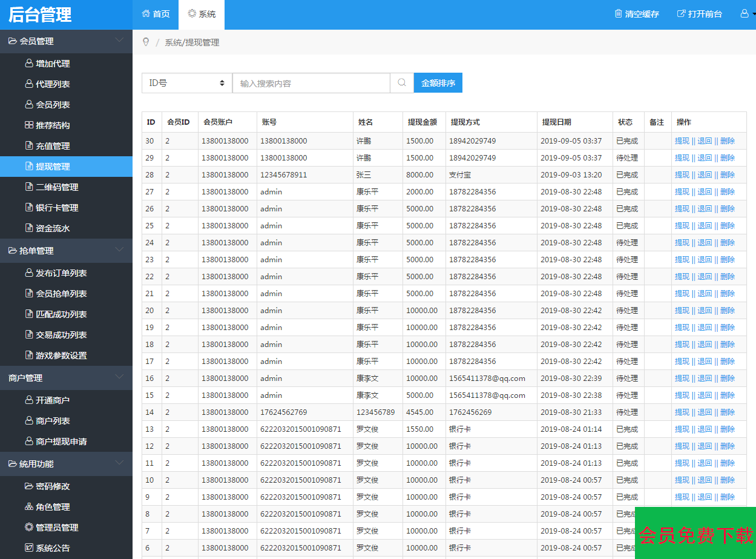This screenshot has width=756, height=559.
Task: Click the 清空缓存 trash icon
Action: pos(618,13)
